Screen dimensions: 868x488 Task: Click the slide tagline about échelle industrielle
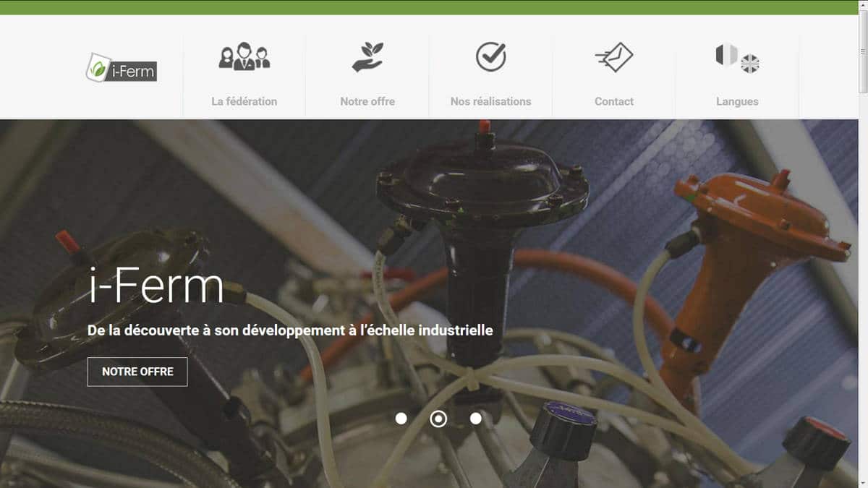(x=290, y=330)
